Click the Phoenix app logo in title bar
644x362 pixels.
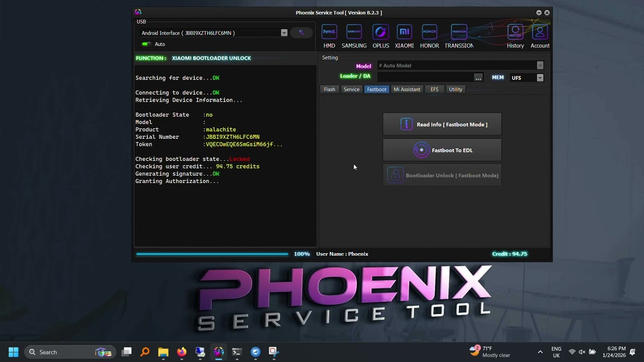pyautogui.click(x=138, y=13)
